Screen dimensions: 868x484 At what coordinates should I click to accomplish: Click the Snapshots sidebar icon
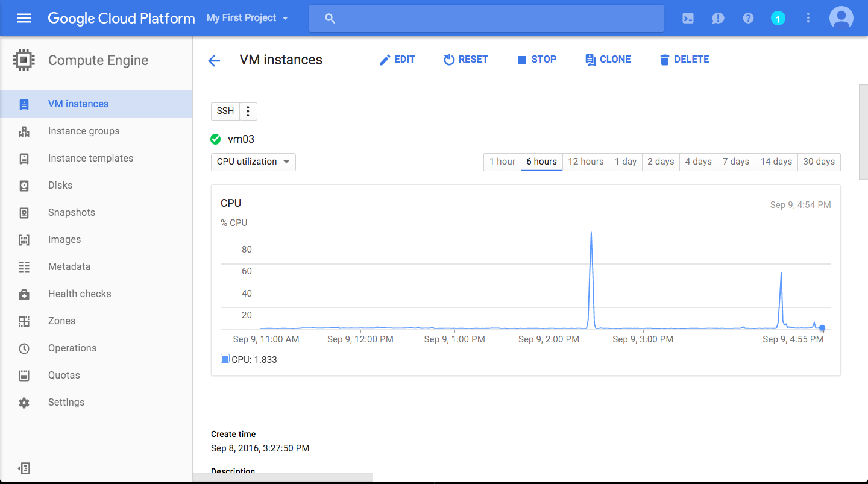24,213
